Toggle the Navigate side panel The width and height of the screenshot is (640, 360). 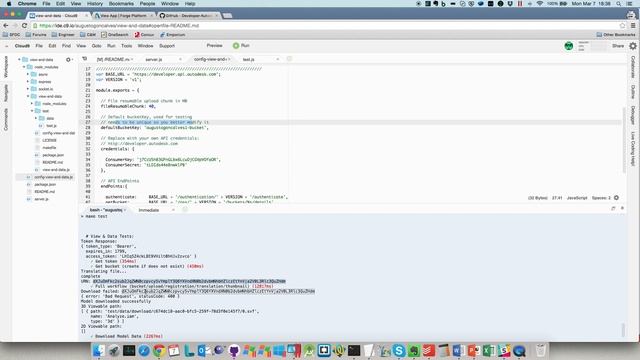[6, 93]
